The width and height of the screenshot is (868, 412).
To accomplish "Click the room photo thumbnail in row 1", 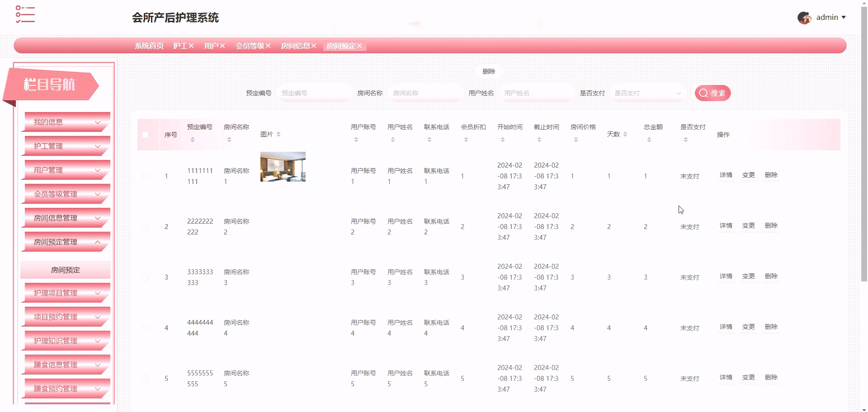I will [283, 167].
